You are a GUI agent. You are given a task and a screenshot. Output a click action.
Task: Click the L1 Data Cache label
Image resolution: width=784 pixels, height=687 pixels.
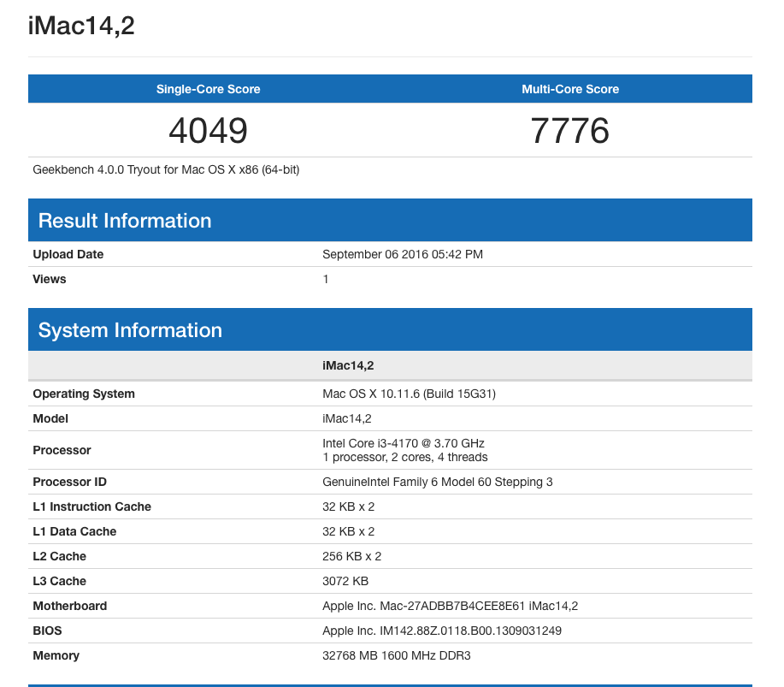(x=74, y=531)
